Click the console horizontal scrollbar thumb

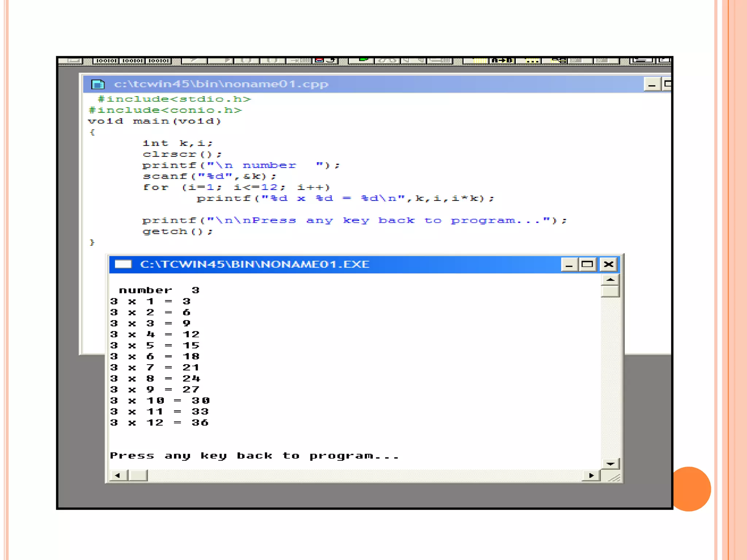point(138,475)
